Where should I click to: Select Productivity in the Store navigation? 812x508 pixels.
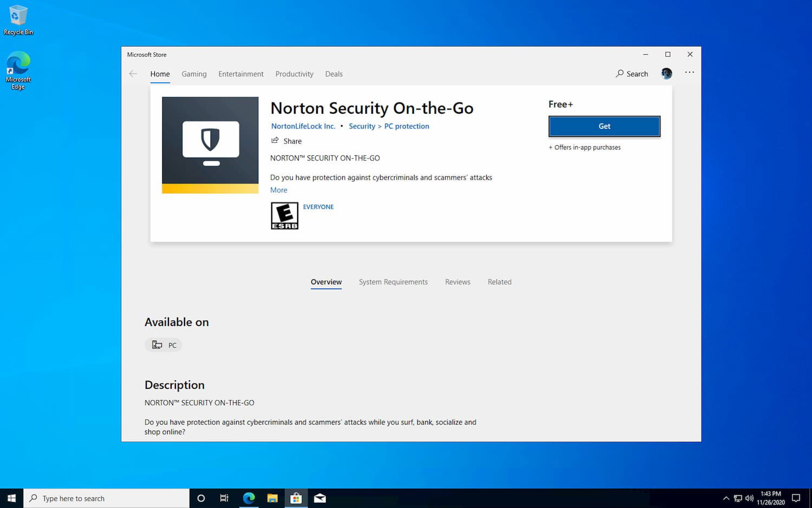[x=294, y=74]
